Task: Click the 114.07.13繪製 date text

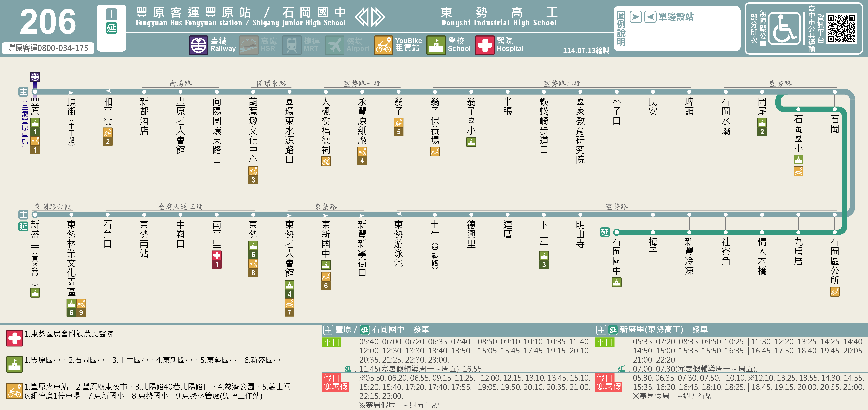Action: tap(586, 50)
